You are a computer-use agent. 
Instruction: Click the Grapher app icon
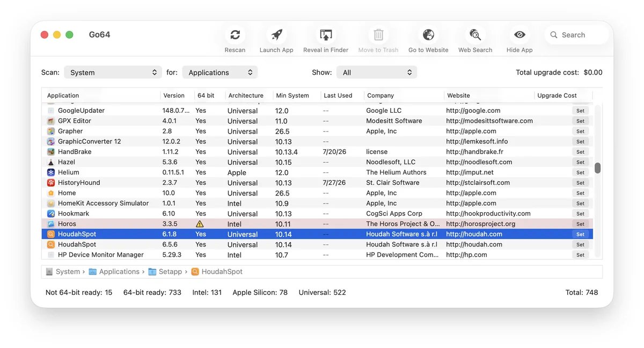coord(51,131)
